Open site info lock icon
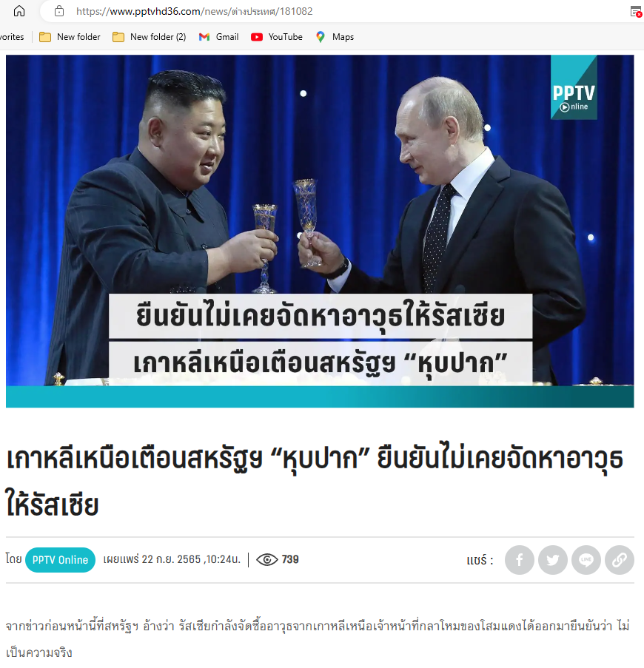Screen dimensions: 644x668 pos(59,11)
